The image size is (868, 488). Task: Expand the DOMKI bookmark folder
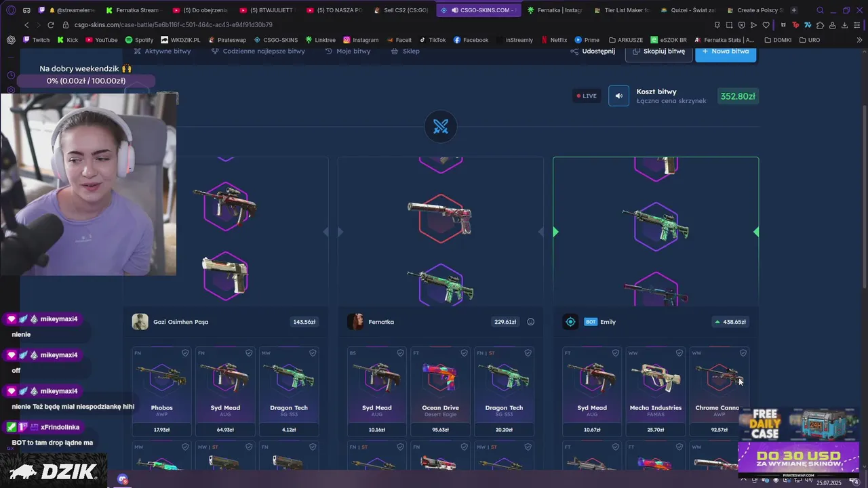click(778, 40)
